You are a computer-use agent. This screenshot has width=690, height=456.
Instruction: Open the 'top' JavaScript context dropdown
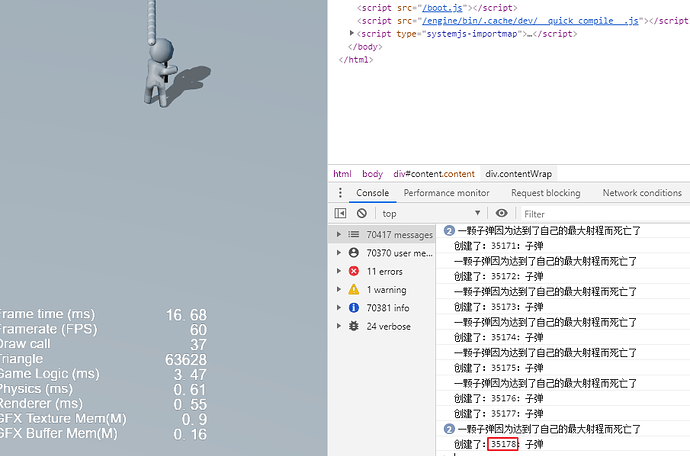tap(431, 213)
